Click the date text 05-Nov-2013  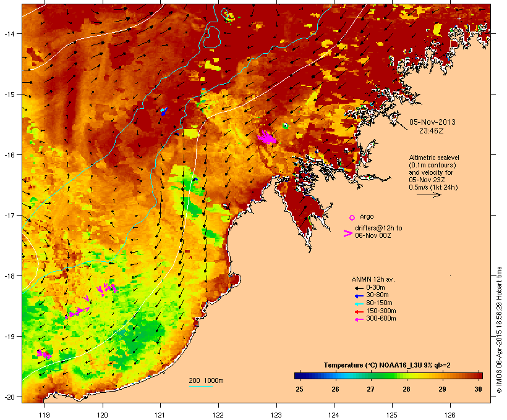click(432, 122)
